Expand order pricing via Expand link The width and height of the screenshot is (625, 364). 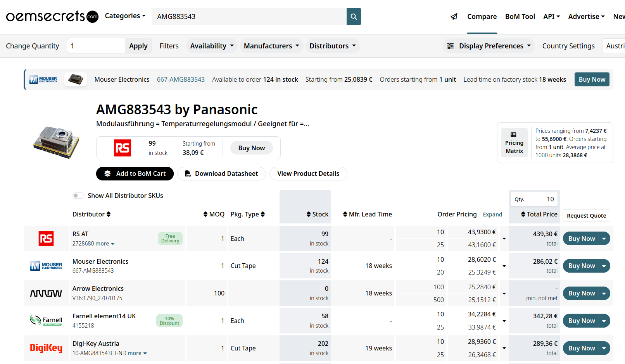coord(492,215)
